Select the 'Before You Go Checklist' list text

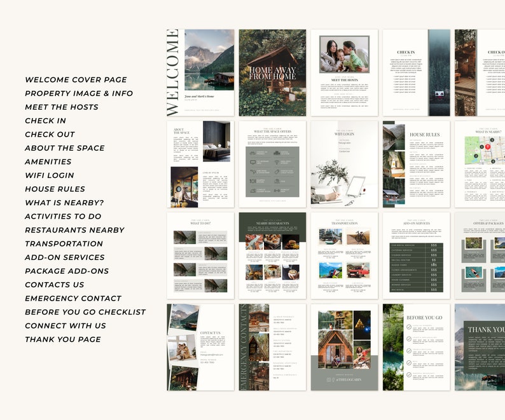point(85,312)
